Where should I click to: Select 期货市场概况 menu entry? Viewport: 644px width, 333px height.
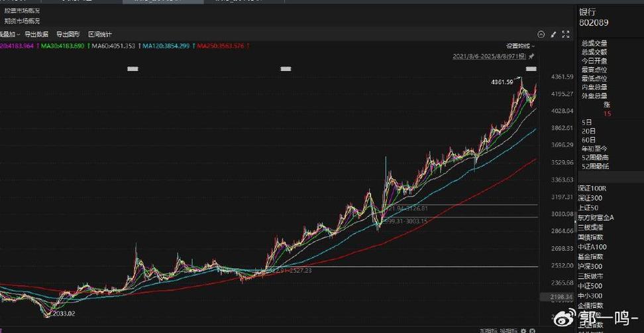[x=22, y=21]
